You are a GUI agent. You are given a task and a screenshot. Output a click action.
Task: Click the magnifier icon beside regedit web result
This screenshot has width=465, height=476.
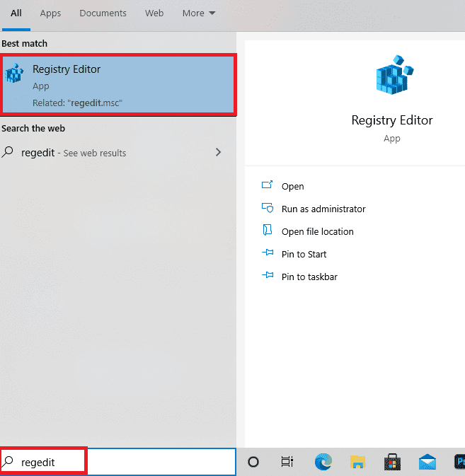[8, 152]
